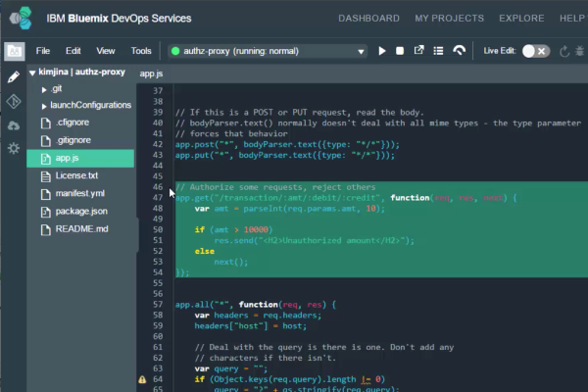The width and height of the screenshot is (588, 392).
Task: Open the project dashboard icon in the sidebar
Action: pos(15,51)
